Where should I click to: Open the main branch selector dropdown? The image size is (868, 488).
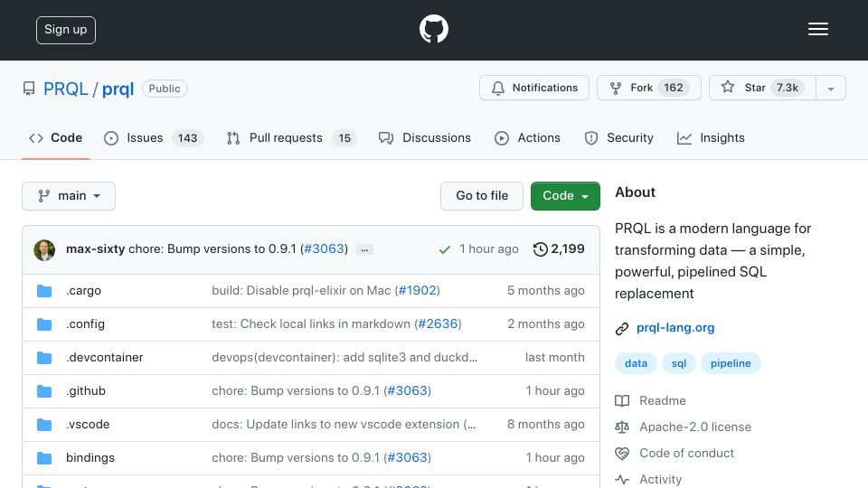pos(69,196)
